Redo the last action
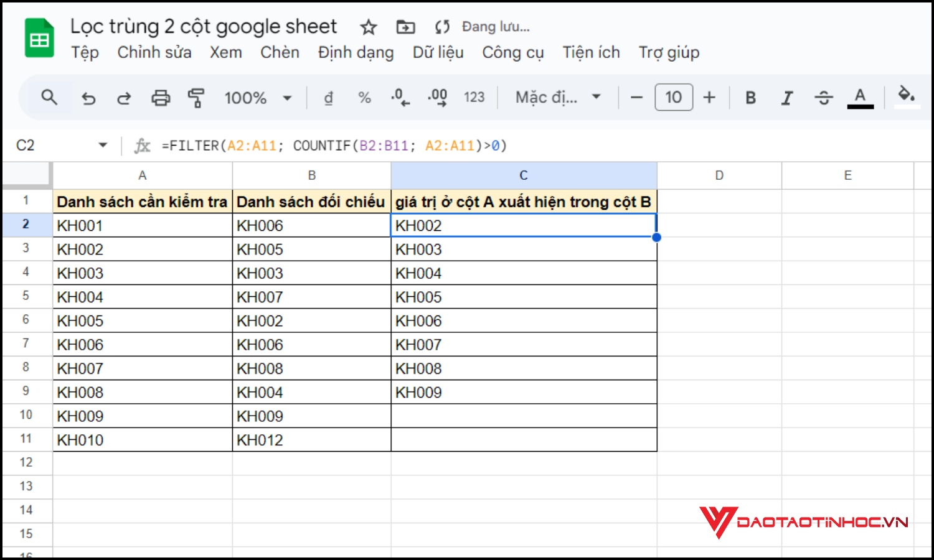 pyautogui.click(x=124, y=97)
